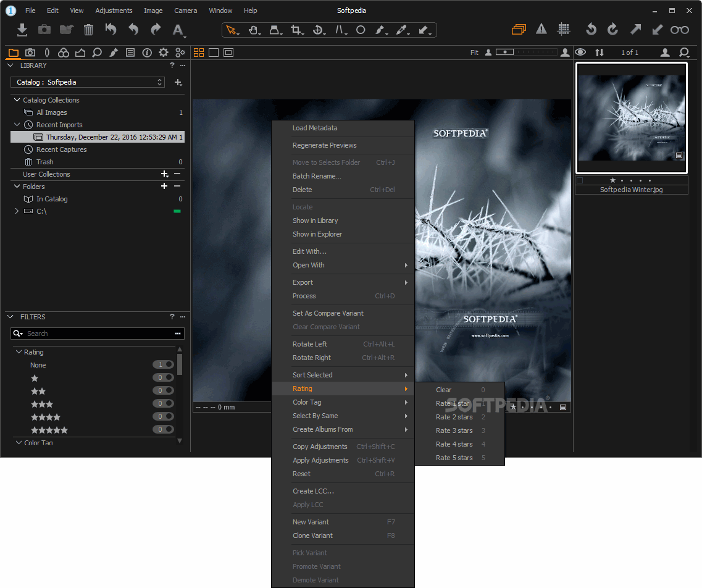Viewport: 702px width, 588px height.
Task: Add a folder with Folders plus
Action: click(164, 186)
